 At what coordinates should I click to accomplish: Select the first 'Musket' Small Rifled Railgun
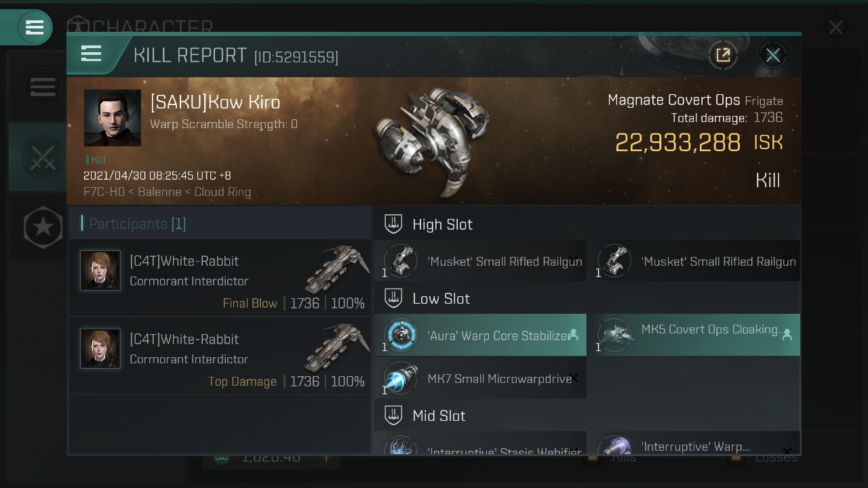pos(480,262)
